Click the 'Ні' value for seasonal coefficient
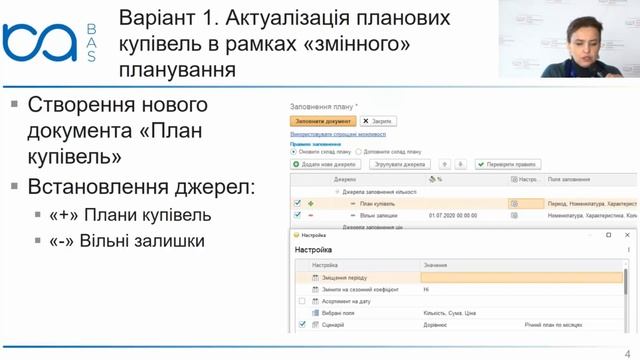This screenshot has width=640, height=360. 426,289
